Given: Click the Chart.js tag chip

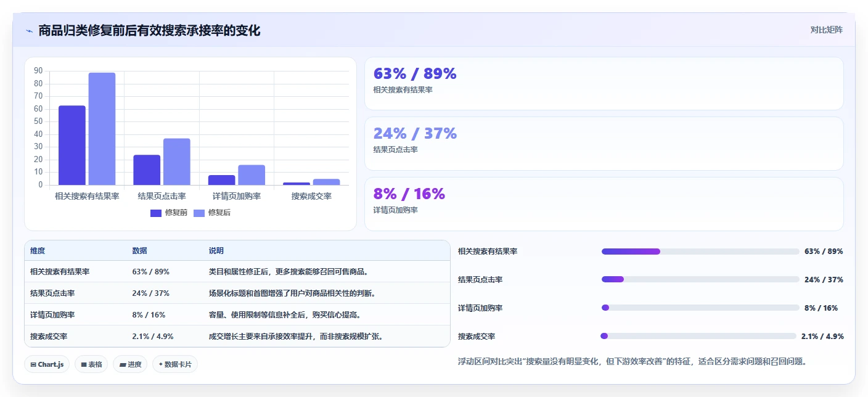Looking at the screenshot, I should click(47, 364).
